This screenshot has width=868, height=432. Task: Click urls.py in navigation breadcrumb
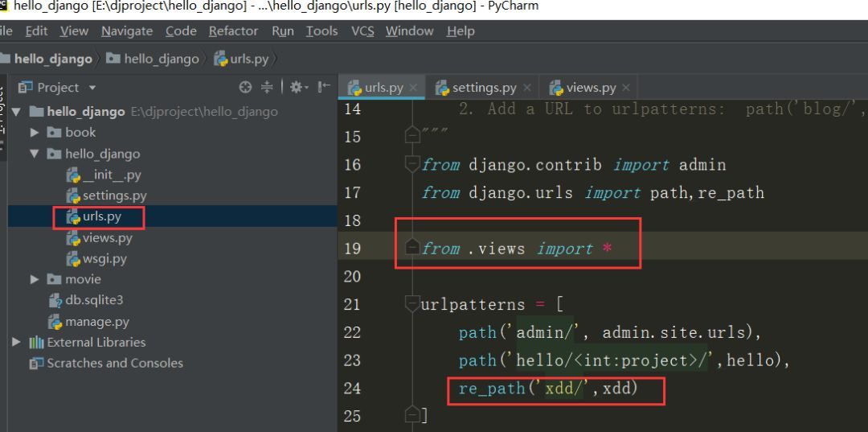(x=241, y=59)
